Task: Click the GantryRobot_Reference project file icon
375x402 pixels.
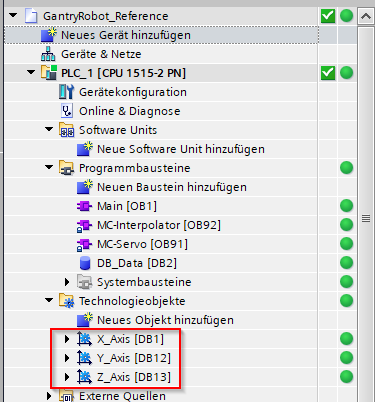Action: (x=31, y=16)
